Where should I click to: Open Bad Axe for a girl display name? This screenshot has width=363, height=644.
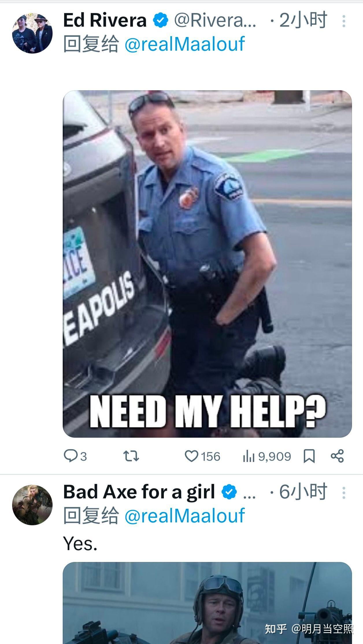[x=139, y=492]
